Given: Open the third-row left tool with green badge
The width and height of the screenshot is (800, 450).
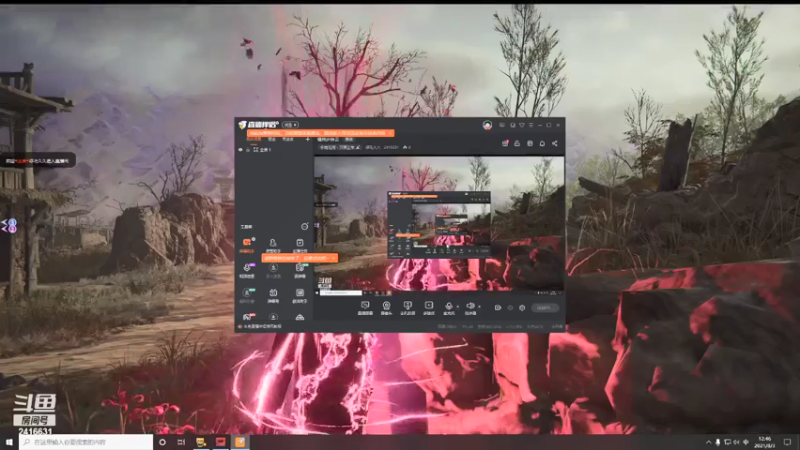Looking at the screenshot, I should [x=247, y=295].
